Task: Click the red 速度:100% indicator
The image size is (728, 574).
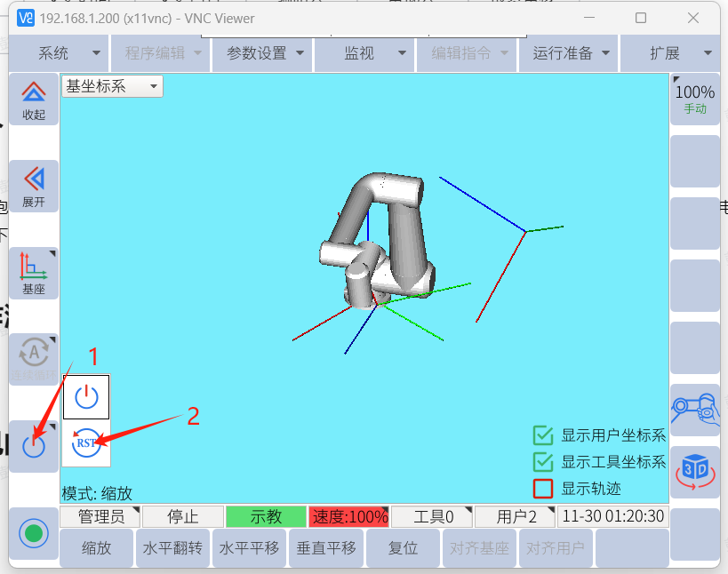Action: pyautogui.click(x=349, y=517)
